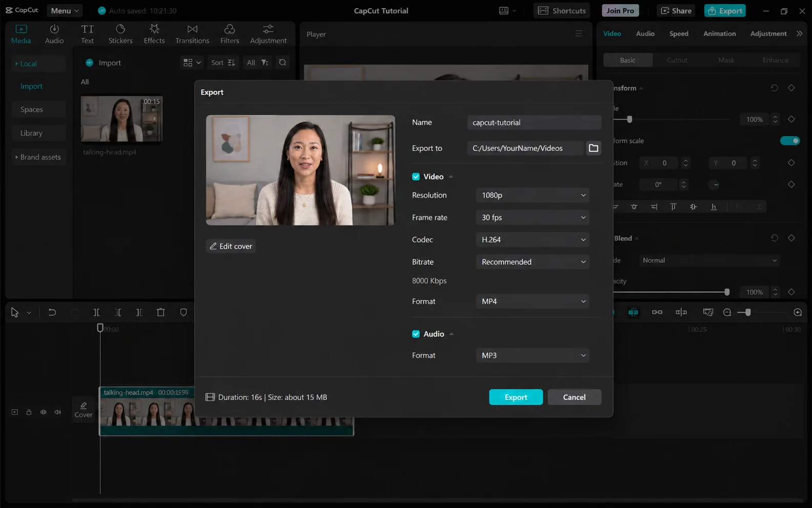Click the Edit cover button
The height and width of the screenshot is (508, 812).
tap(231, 246)
